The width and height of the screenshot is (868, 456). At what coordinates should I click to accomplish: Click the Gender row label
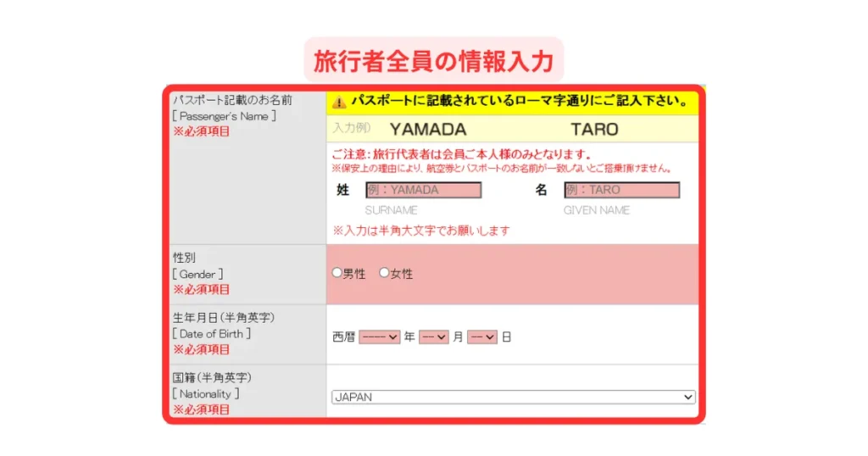pos(198,274)
